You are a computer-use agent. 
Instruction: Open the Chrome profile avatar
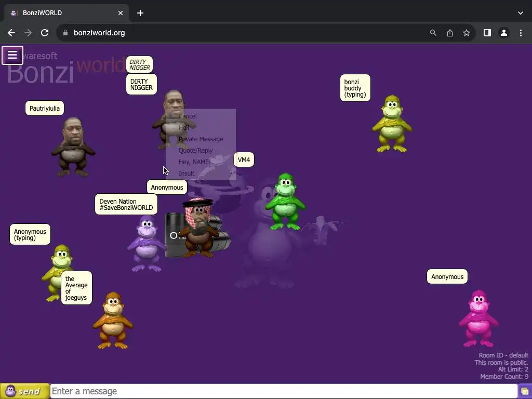click(x=504, y=33)
